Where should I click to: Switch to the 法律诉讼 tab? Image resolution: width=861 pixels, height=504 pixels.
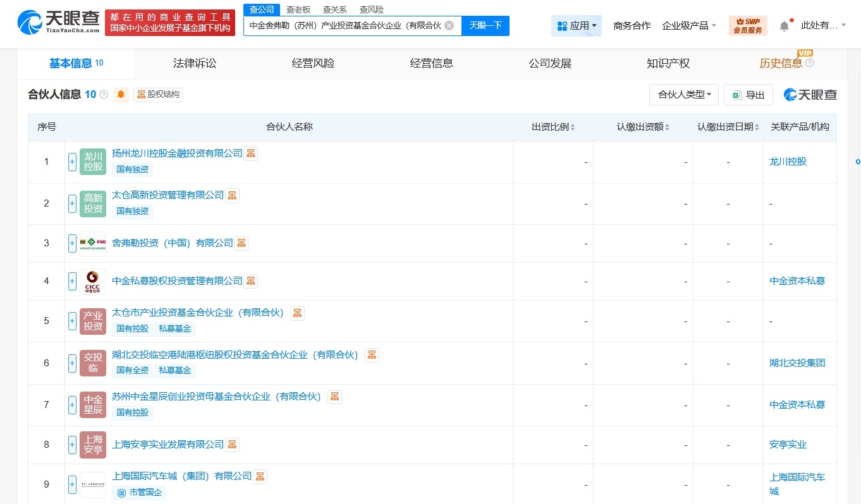pos(194,63)
